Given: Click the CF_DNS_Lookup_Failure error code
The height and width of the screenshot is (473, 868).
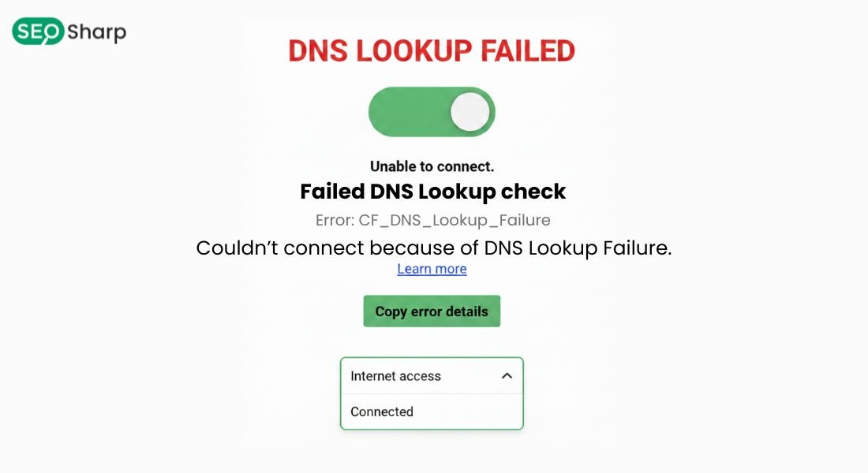Looking at the screenshot, I should 432,220.
